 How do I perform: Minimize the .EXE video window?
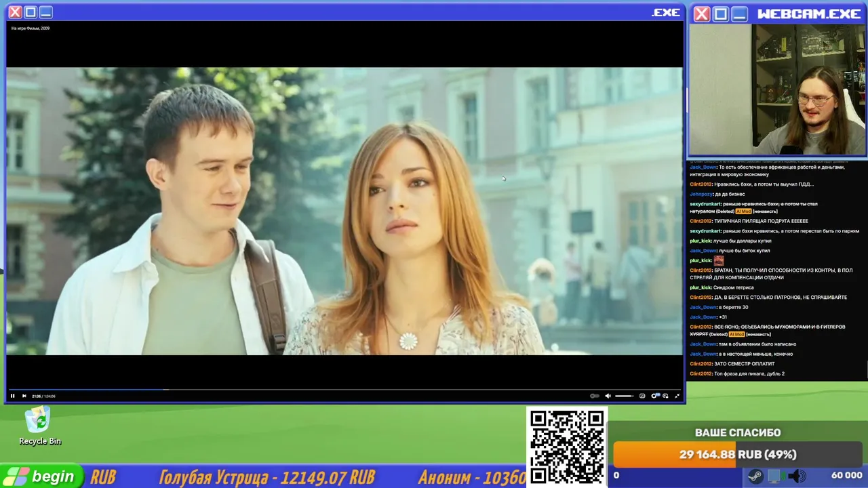(x=45, y=12)
